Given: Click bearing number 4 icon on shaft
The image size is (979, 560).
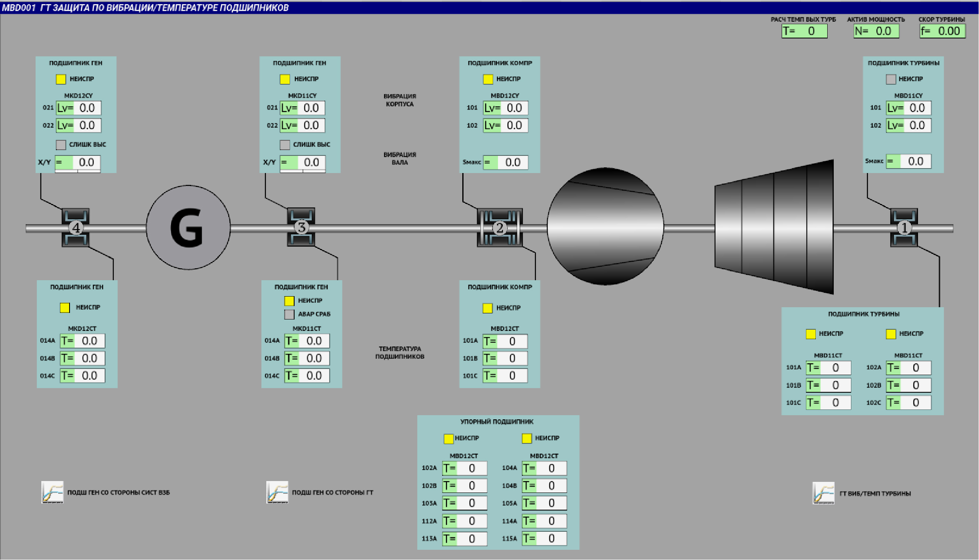Looking at the screenshot, I should pos(76,227).
